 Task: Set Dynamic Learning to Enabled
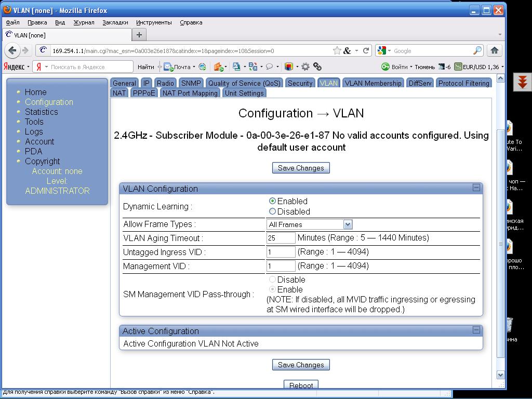[272, 201]
